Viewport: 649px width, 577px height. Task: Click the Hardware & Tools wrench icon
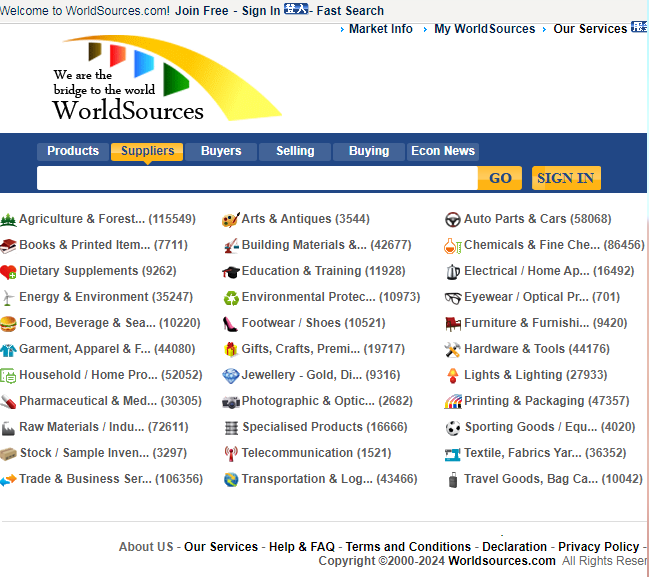[x=452, y=350]
